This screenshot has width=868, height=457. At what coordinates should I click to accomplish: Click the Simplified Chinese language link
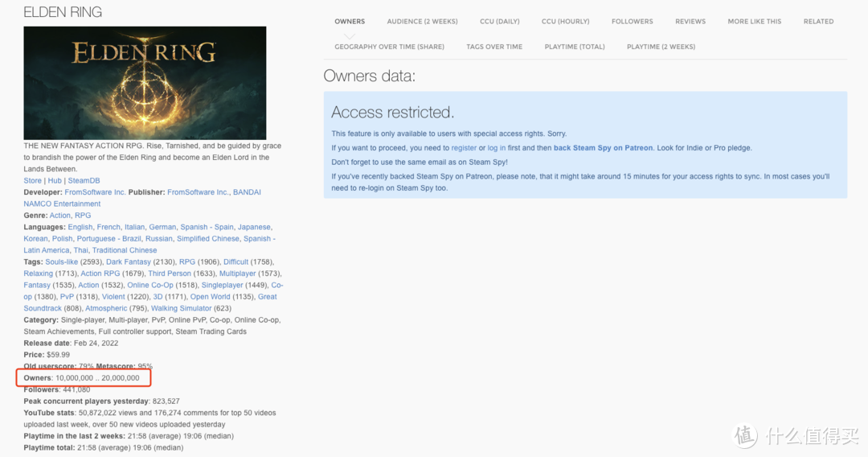tap(208, 239)
